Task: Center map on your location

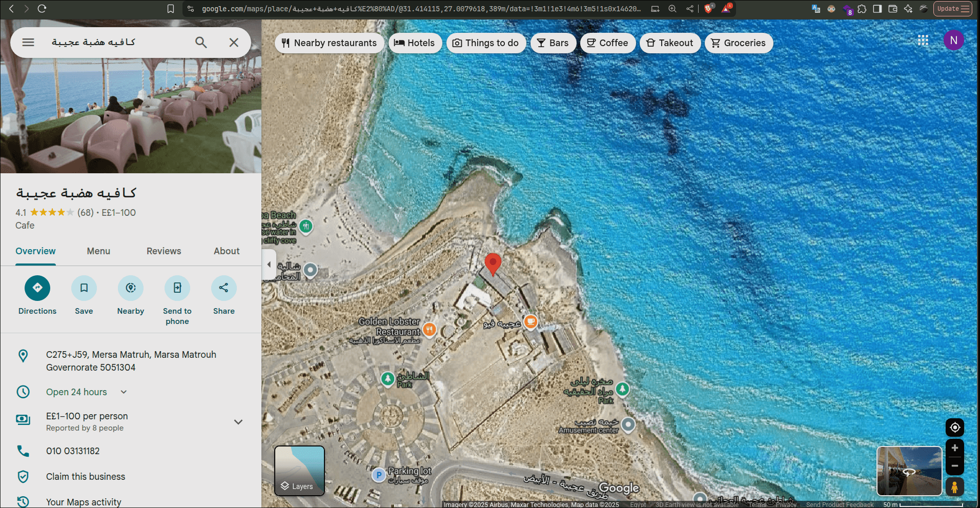Action: pyautogui.click(x=954, y=428)
